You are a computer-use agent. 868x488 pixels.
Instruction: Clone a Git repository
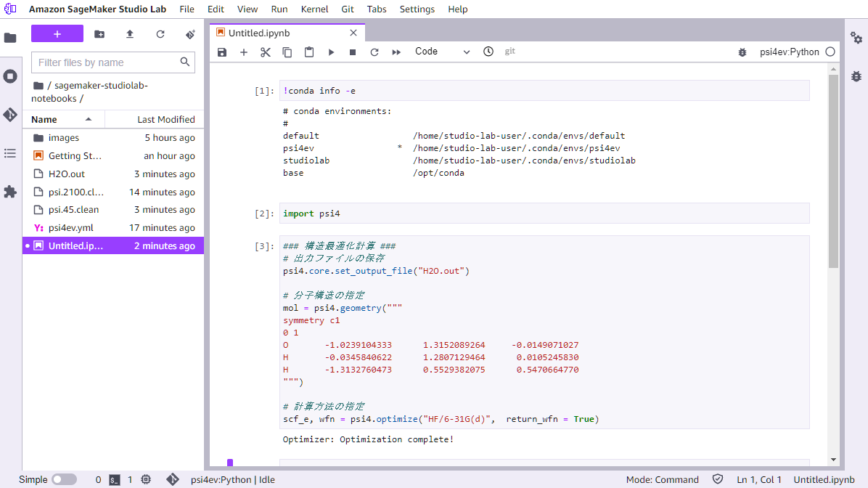190,34
